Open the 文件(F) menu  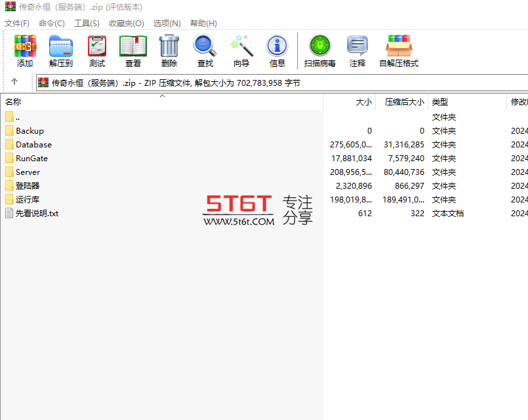pos(17,23)
